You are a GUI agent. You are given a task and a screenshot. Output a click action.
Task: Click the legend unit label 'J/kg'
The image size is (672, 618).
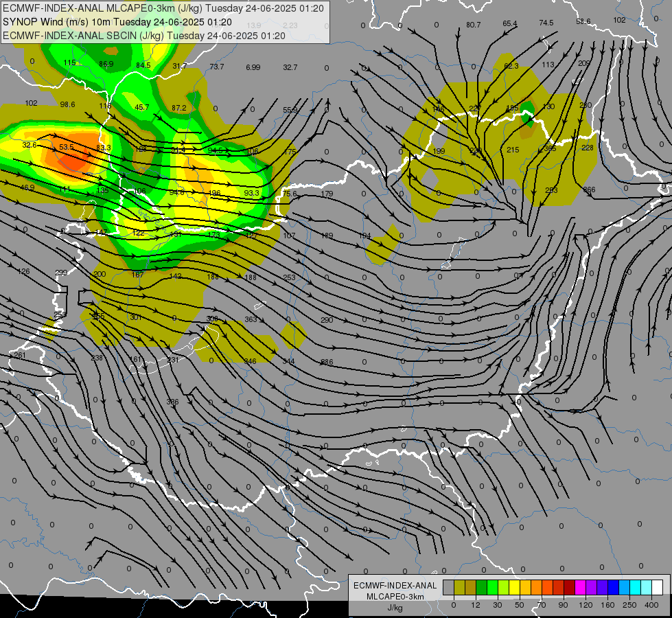(x=395, y=608)
